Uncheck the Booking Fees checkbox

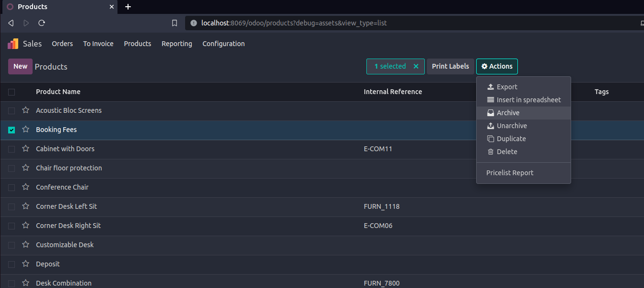click(12, 130)
